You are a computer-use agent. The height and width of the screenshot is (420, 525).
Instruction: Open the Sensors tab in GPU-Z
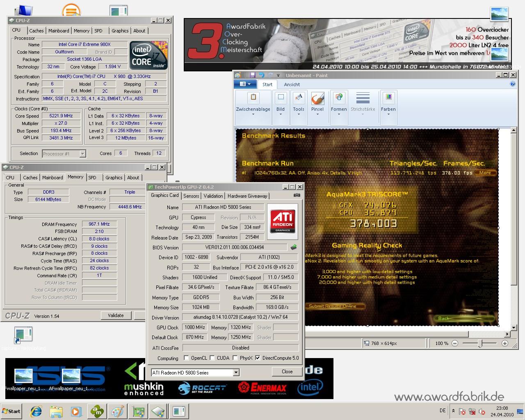[x=191, y=196]
